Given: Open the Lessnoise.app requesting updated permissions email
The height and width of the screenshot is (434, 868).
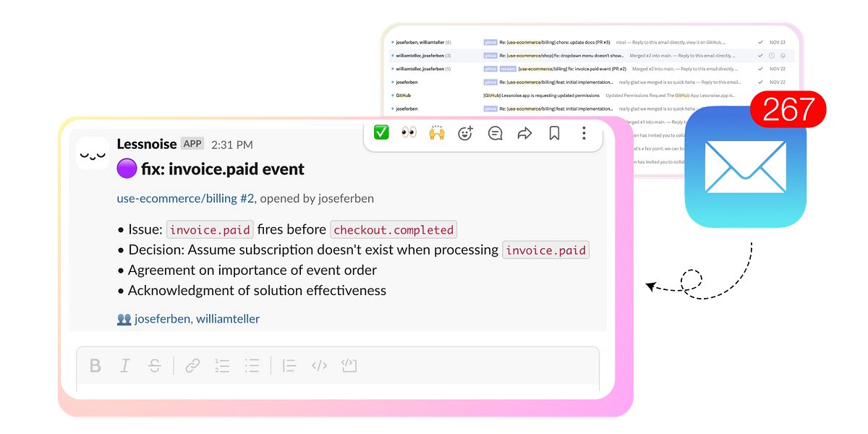Looking at the screenshot, I should 542,95.
